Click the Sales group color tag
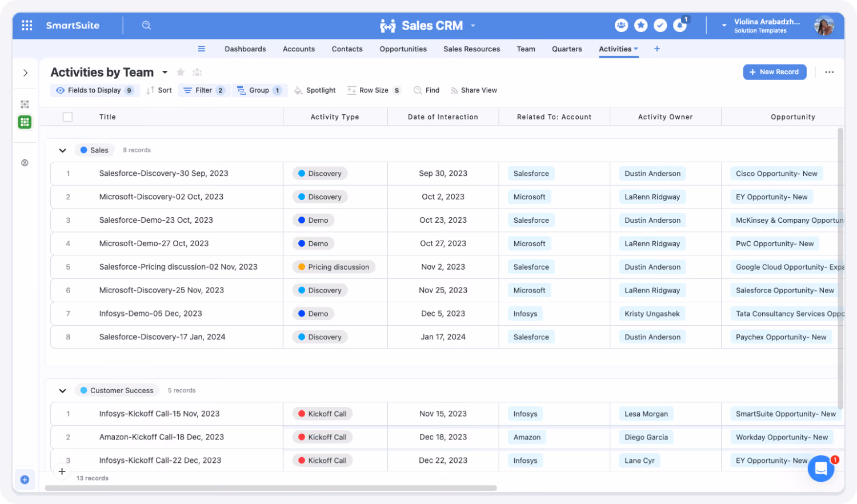Screen dimensions: 857x504 pos(94,150)
